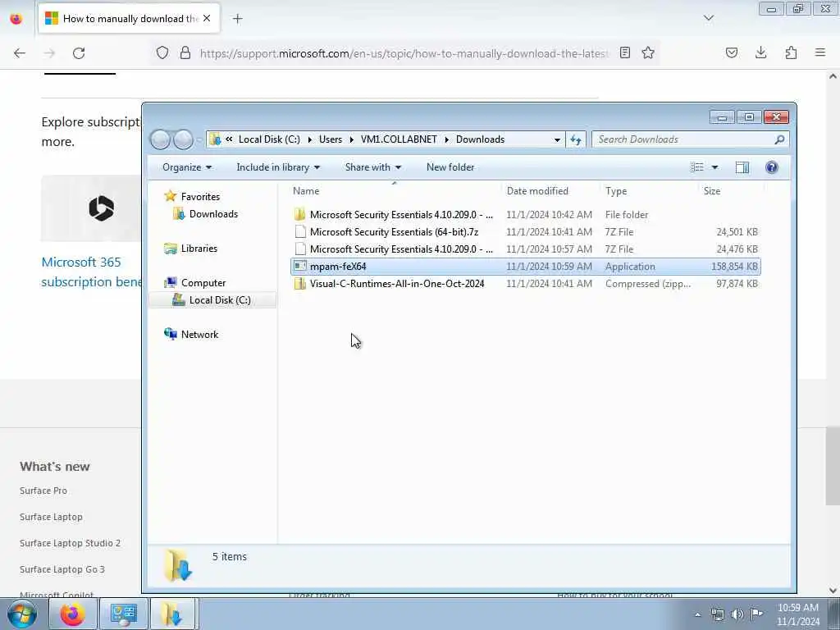Open a new Firefox tab
The image size is (840, 630).
coord(237,19)
